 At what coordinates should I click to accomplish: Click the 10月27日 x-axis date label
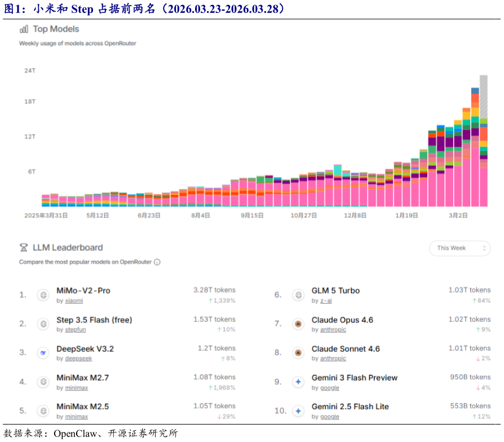click(304, 215)
